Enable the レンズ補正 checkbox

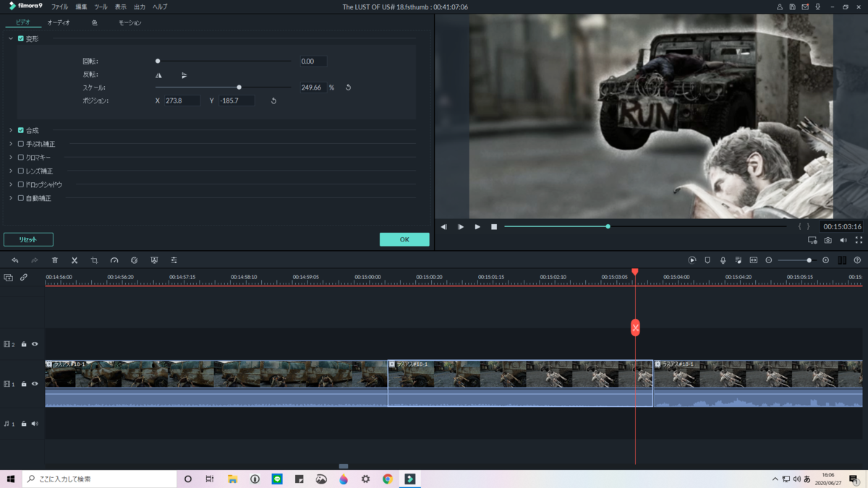(x=21, y=171)
